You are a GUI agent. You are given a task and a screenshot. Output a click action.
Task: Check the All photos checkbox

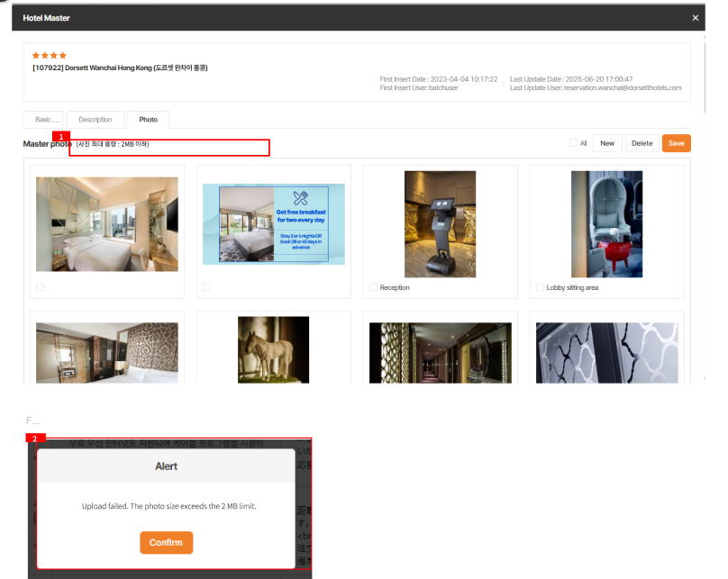tap(573, 143)
